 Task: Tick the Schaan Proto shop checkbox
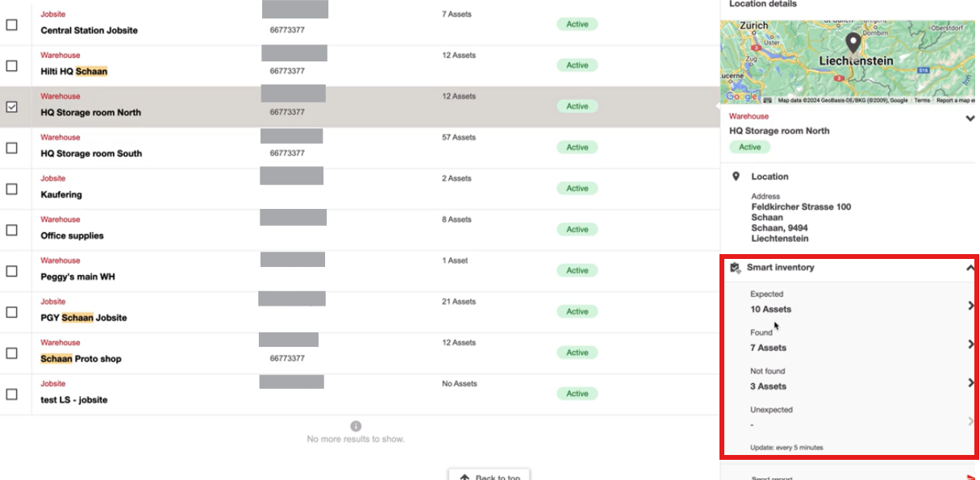tap(12, 353)
